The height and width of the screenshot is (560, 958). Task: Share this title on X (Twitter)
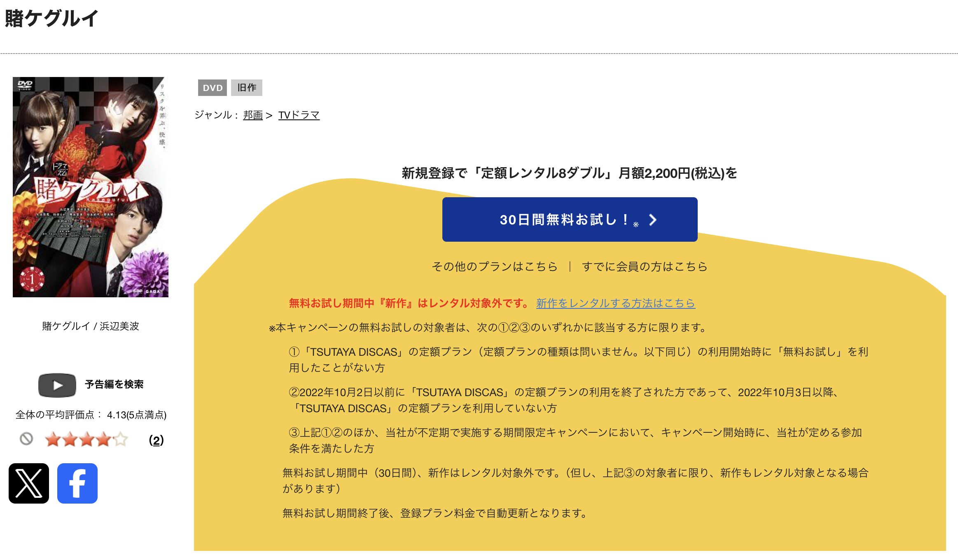(29, 483)
